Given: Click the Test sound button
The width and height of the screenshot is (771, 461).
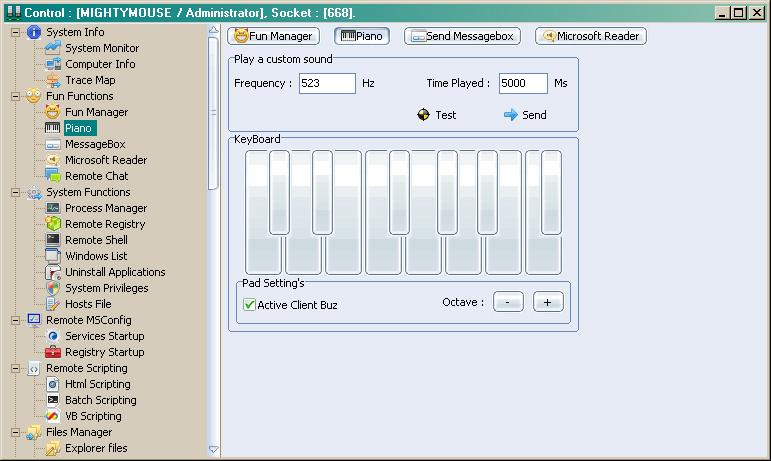Looking at the screenshot, I should pos(437,115).
